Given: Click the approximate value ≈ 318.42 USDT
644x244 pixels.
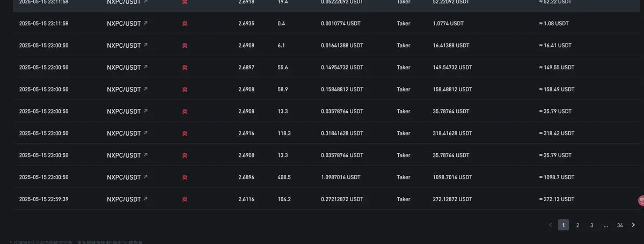Looking at the screenshot, I should point(557,133).
